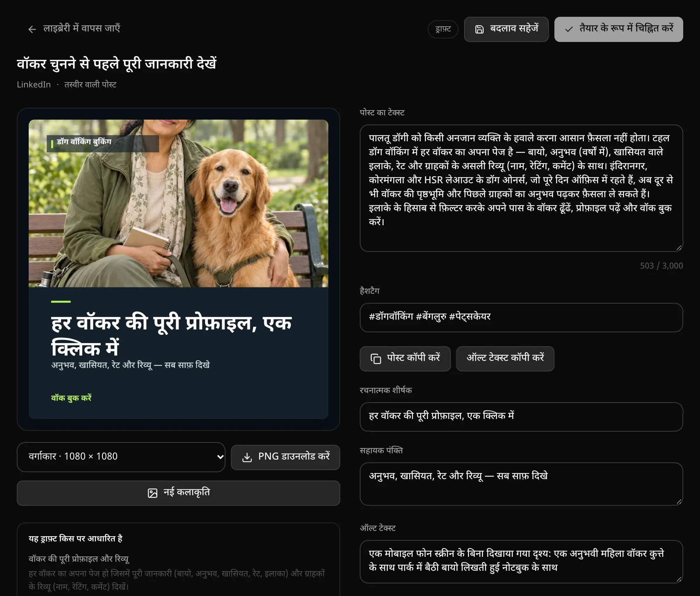700x596 pixels.
Task: Click the PNG डाउनलोड करें button
Action: [x=285, y=457]
